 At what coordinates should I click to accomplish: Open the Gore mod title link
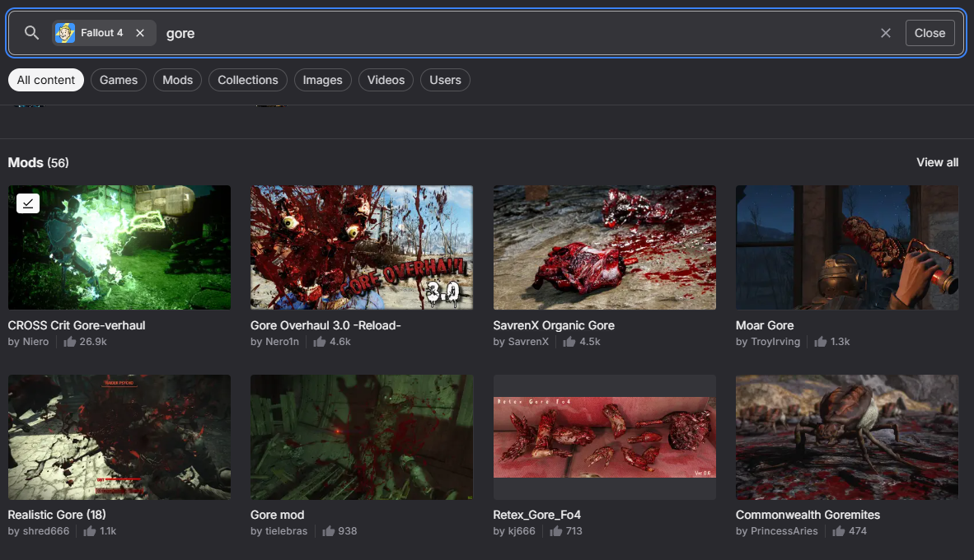(x=277, y=515)
